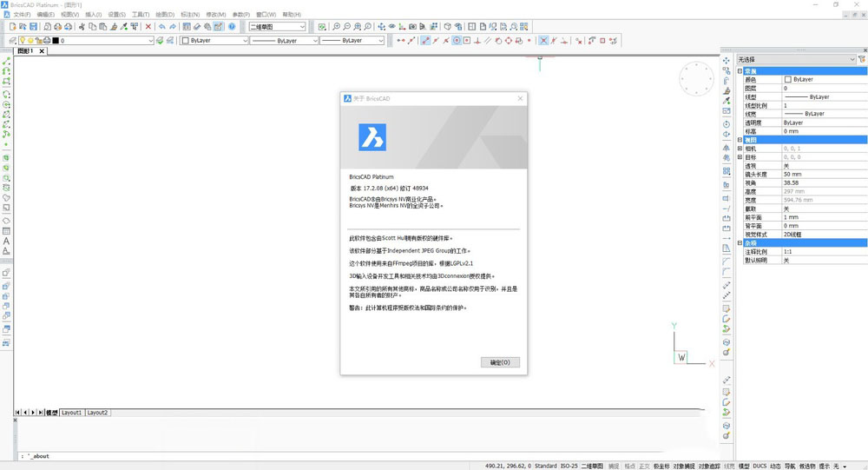
Task: Expand the 相机 property row
Action: [x=740, y=149]
